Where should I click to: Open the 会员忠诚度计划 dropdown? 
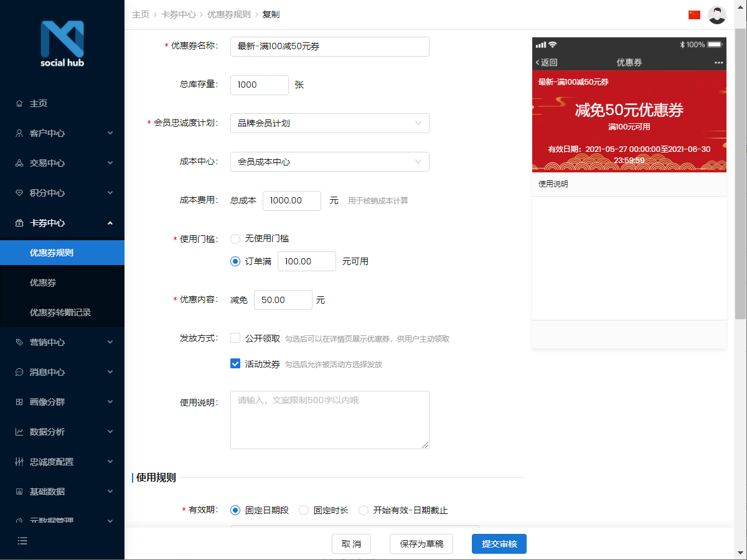coord(330,123)
